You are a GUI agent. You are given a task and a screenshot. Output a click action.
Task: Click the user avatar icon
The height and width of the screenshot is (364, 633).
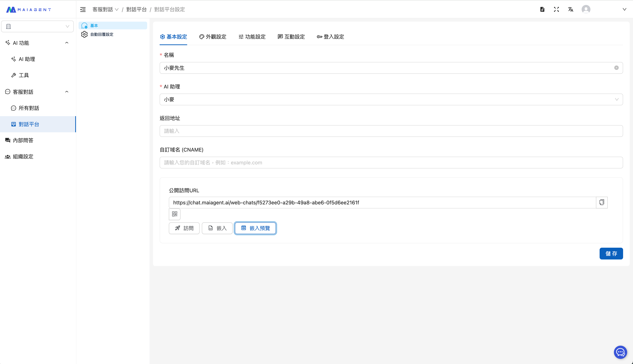pyautogui.click(x=586, y=10)
